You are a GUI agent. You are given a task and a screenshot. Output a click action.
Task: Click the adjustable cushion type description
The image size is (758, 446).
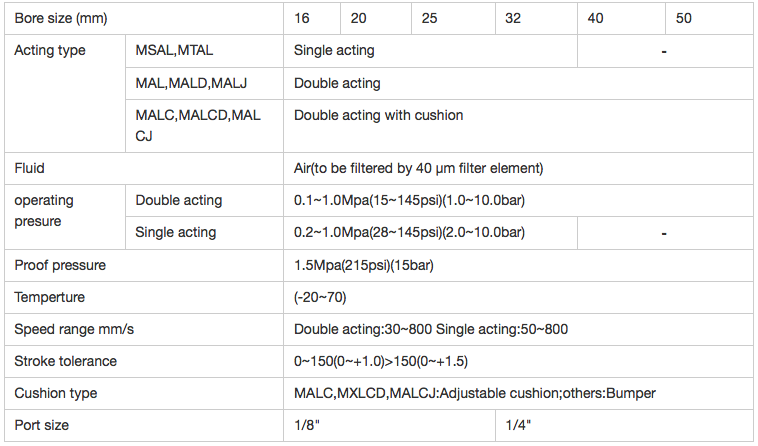[x=474, y=393]
